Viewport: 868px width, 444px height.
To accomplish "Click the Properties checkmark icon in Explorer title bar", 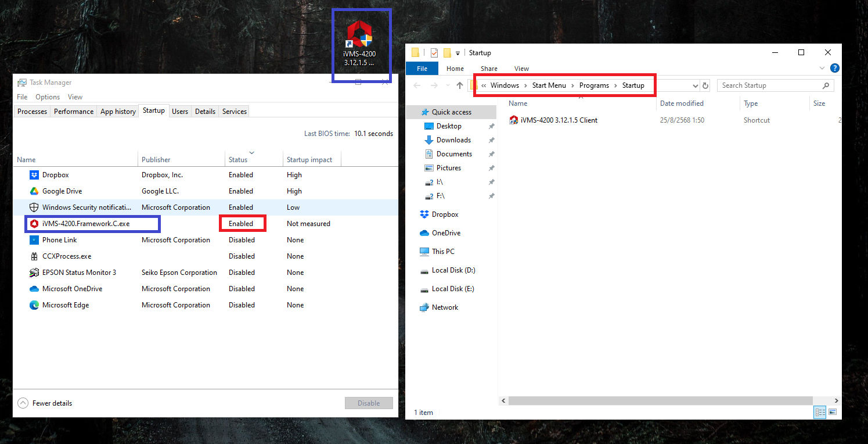I will click(434, 53).
